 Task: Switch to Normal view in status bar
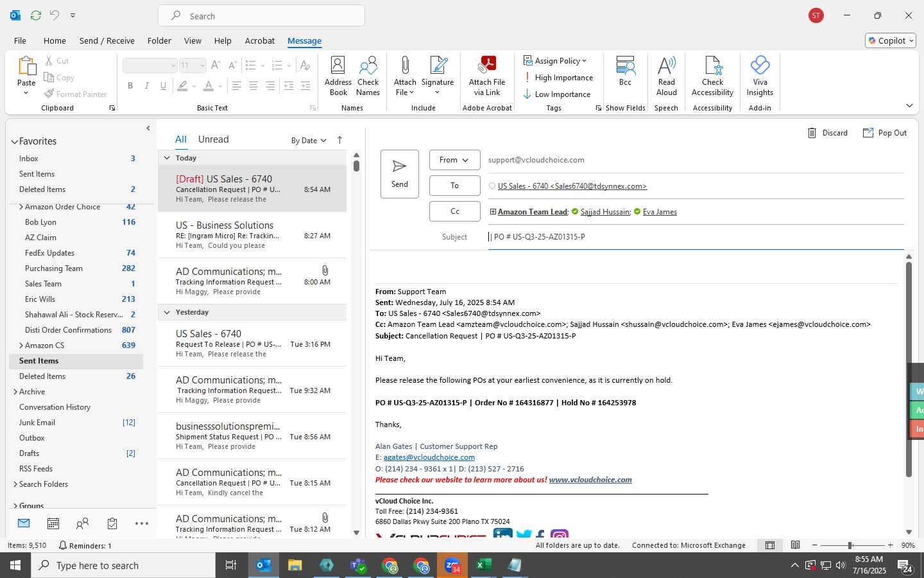(x=770, y=545)
